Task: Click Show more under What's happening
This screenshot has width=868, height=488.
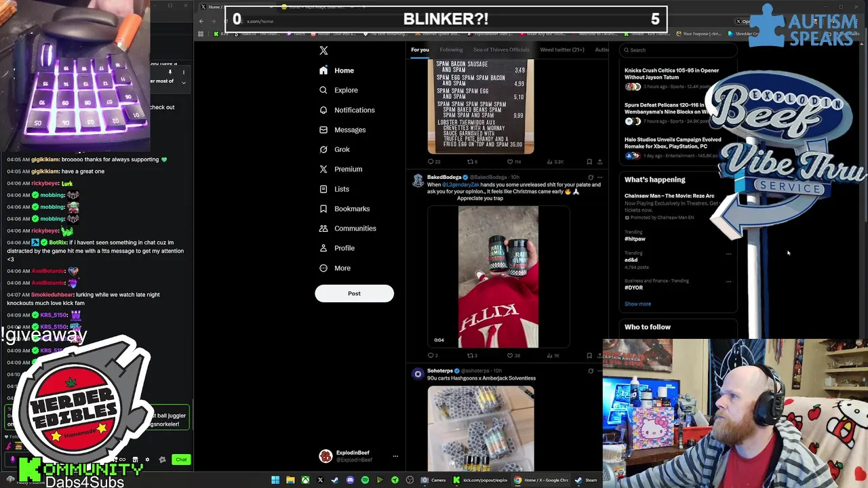Action: [637, 304]
